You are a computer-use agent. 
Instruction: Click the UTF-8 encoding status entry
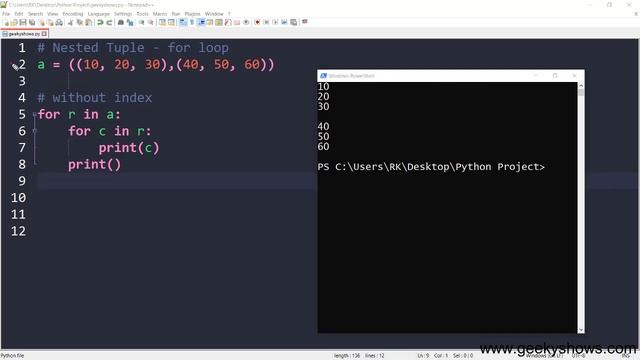pyautogui.click(x=578, y=356)
